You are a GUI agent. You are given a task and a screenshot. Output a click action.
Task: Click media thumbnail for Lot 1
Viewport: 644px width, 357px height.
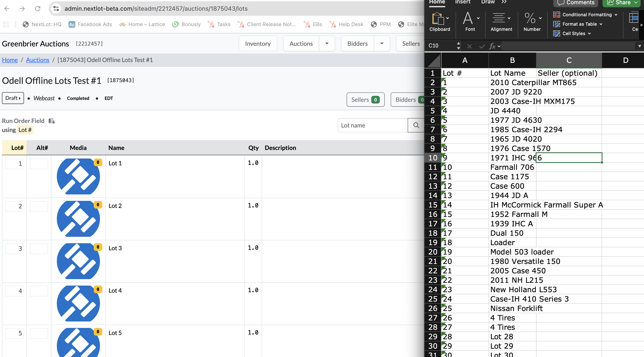(x=78, y=176)
